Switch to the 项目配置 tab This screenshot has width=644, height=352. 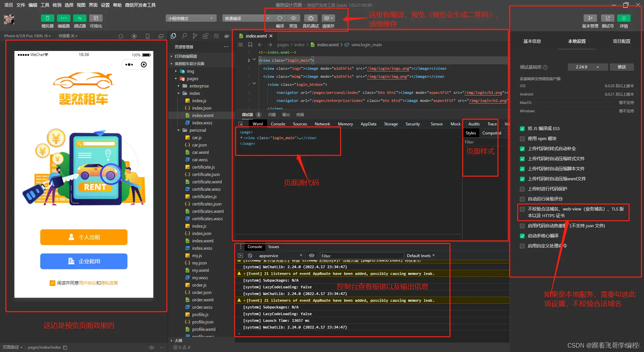(x=621, y=41)
